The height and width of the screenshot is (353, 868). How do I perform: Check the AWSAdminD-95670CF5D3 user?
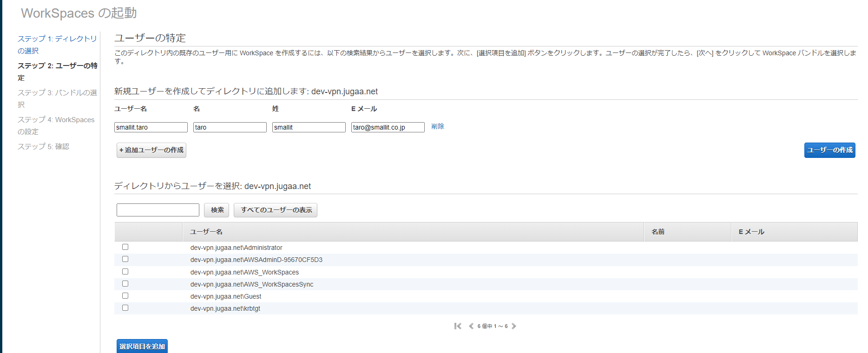[x=125, y=259]
